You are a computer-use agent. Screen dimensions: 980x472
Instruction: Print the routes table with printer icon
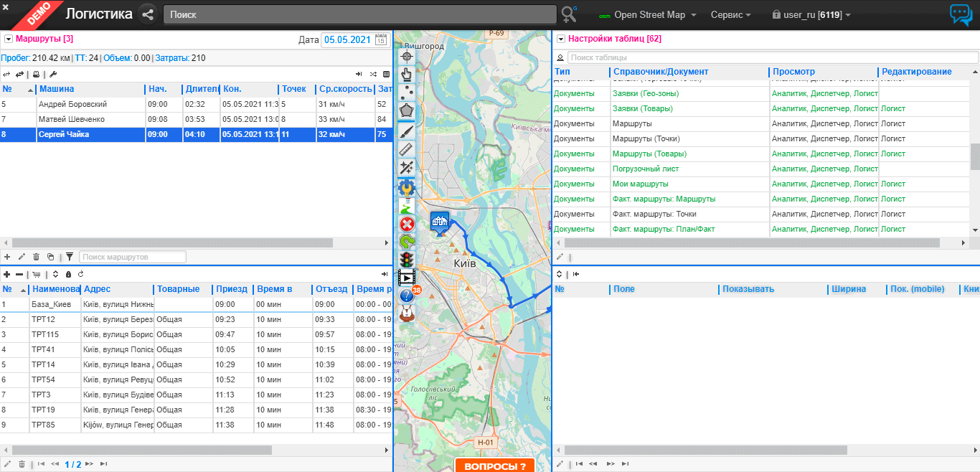pos(36,74)
